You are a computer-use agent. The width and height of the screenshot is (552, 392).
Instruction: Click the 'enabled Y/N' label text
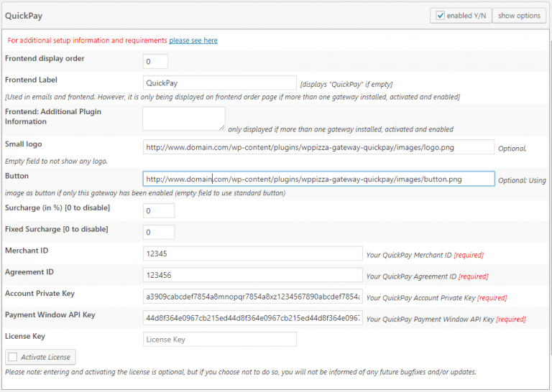pos(466,16)
